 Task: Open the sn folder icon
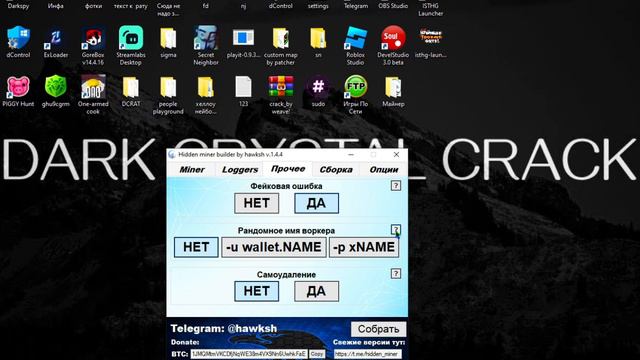[x=318, y=38]
